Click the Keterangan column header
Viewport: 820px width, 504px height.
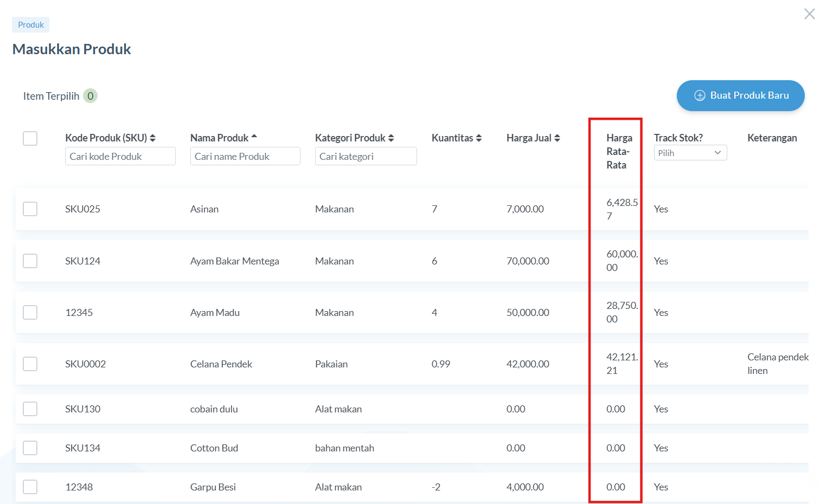[772, 138]
